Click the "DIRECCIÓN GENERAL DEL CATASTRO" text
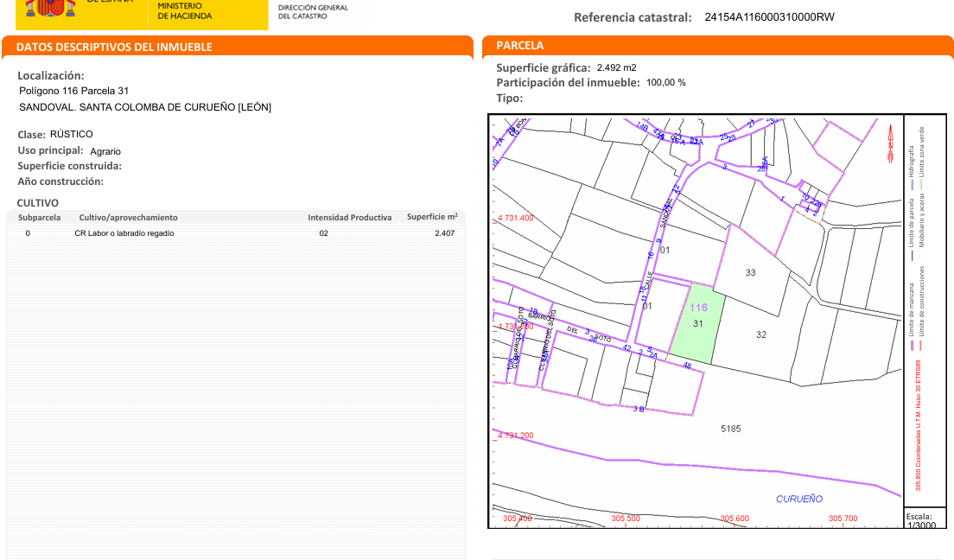 pos(313,12)
